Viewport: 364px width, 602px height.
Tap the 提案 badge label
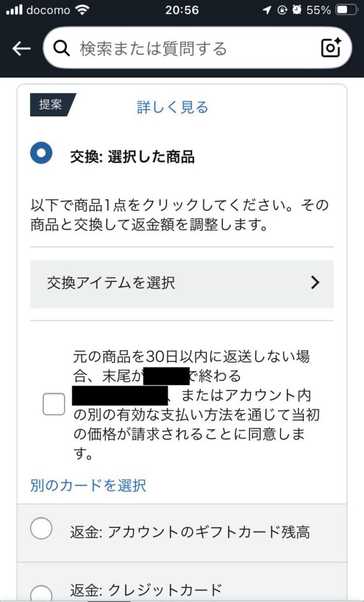52,105
